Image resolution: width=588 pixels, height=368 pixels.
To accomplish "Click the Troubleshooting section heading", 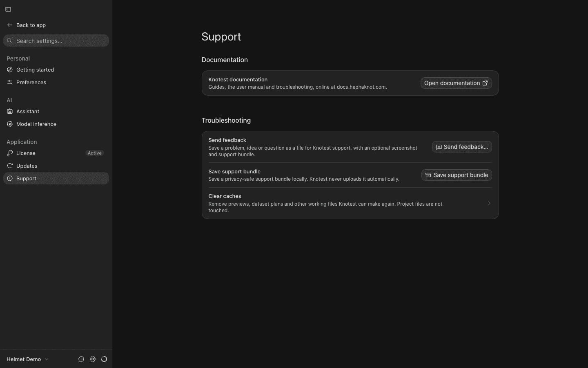I will 226,120.
